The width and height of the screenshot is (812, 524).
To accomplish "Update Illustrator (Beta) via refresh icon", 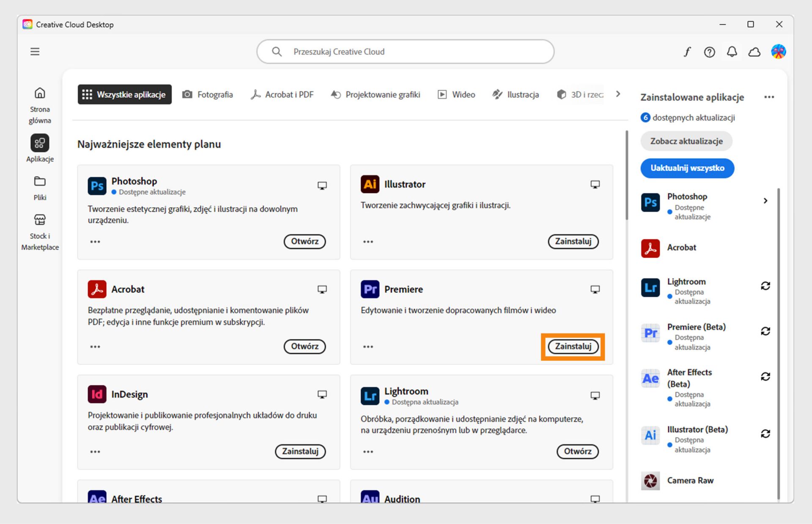I will click(x=765, y=434).
